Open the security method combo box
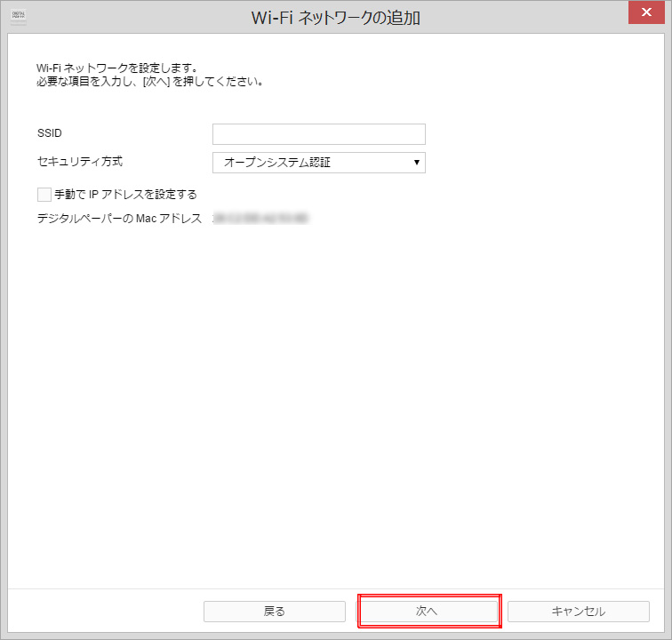The height and width of the screenshot is (640, 672). [x=318, y=163]
